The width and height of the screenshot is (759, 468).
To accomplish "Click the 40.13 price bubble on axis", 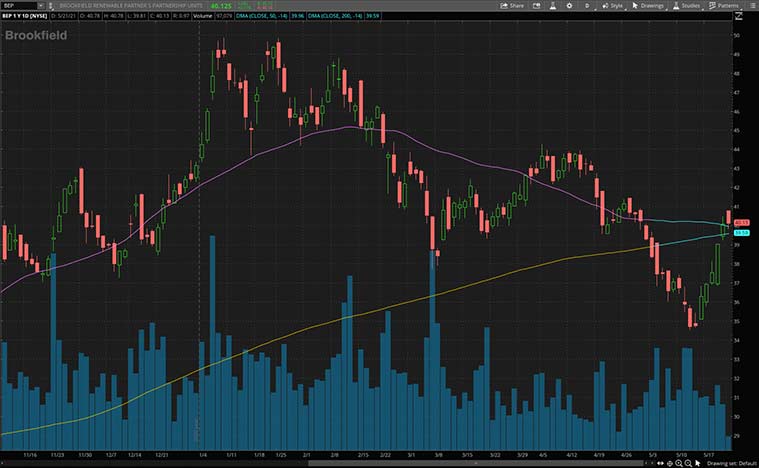I will [742, 222].
